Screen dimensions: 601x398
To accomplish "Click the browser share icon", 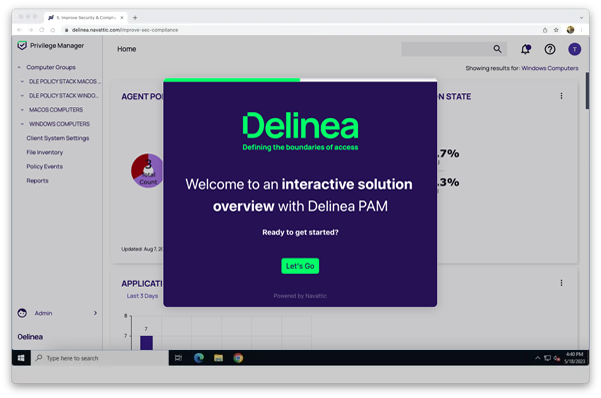I will (545, 30).
